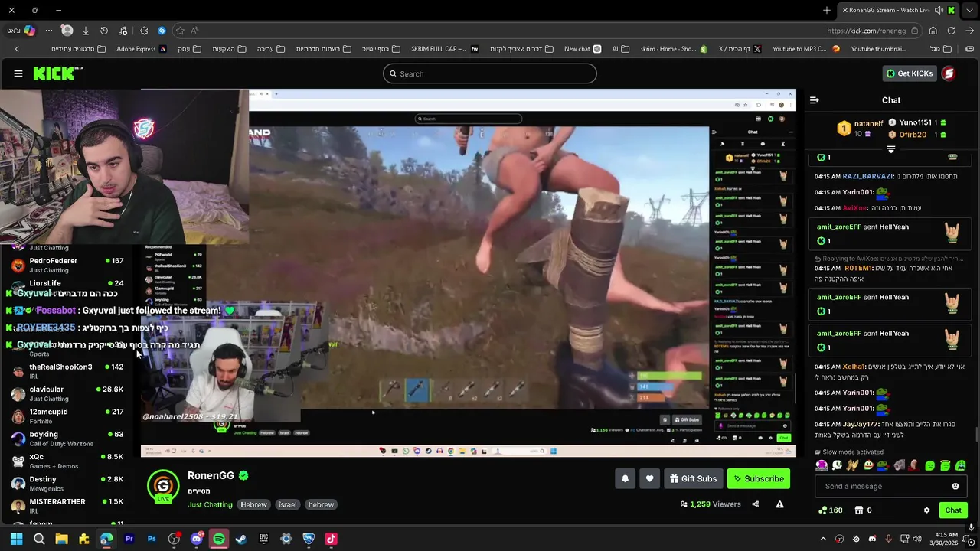Insert the green frog quick emote
Screen dimensions: 980x551
tap(883, 465)
